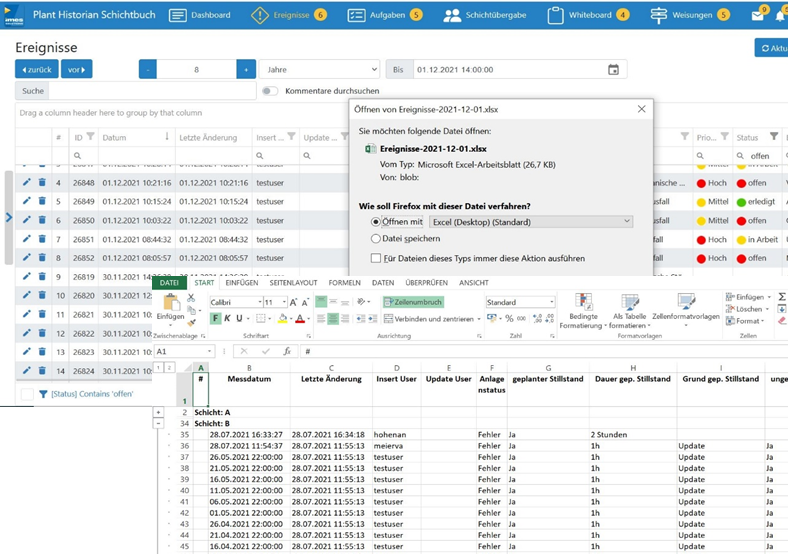The height and width of the screenshot is (554, 788).
Task: Switch to SEITENLAYOUT ribbon tab
Action: point(293,283)
